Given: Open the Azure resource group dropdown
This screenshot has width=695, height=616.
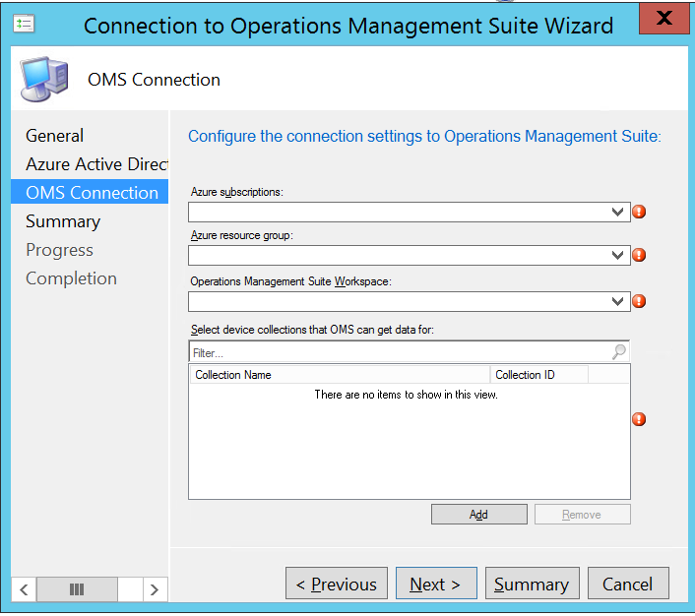Looking at the screenshot, I should coord(618,256).
